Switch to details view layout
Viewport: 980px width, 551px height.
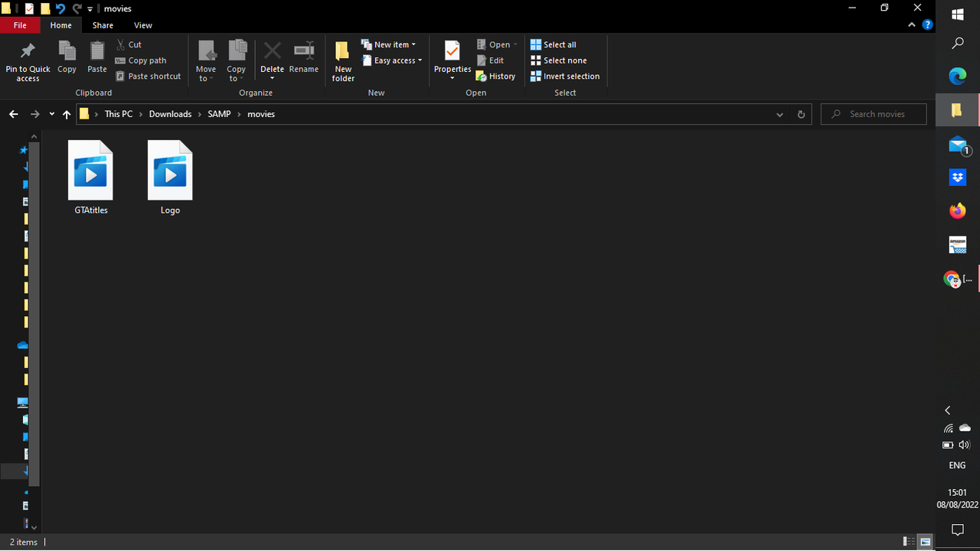(908, 542)
